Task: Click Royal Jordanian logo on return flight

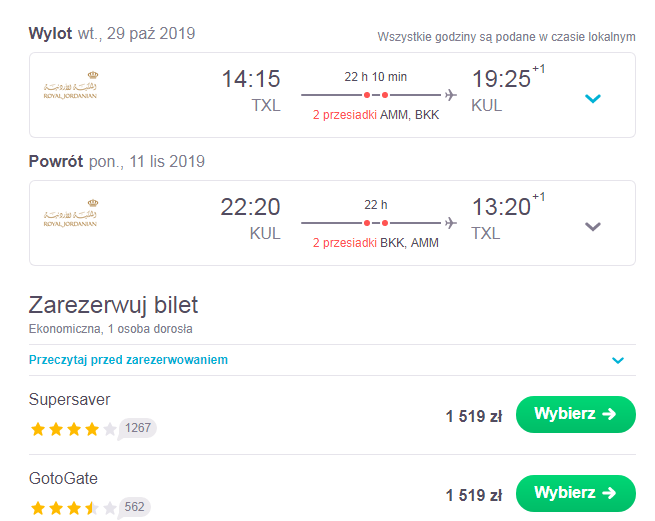Action: point(70,213)
